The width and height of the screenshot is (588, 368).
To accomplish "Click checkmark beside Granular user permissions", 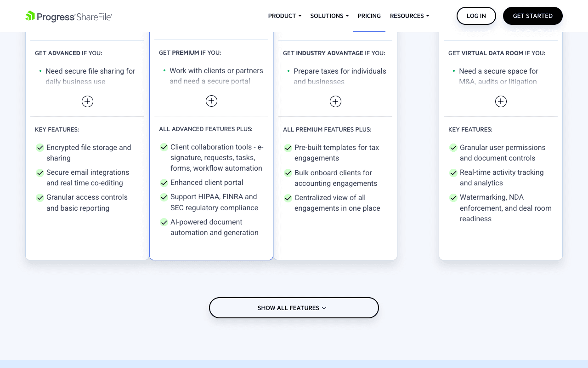I will (x=453, y=148).
